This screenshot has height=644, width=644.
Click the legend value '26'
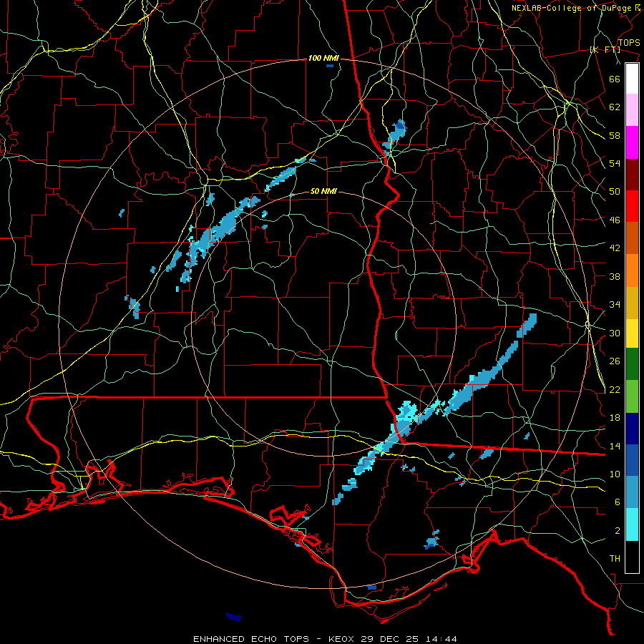tap(615, 361)
